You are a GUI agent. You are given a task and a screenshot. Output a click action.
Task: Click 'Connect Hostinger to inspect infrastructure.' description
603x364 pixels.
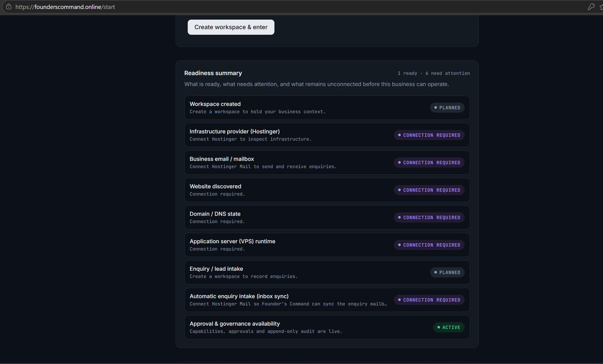coord(251,139)
